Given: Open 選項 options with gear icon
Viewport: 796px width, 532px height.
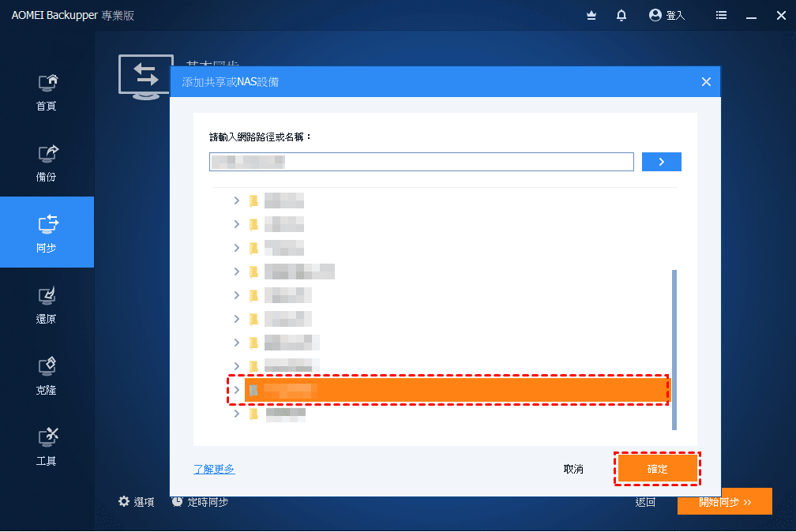Looking at the screenshot, I should point(136,502).
